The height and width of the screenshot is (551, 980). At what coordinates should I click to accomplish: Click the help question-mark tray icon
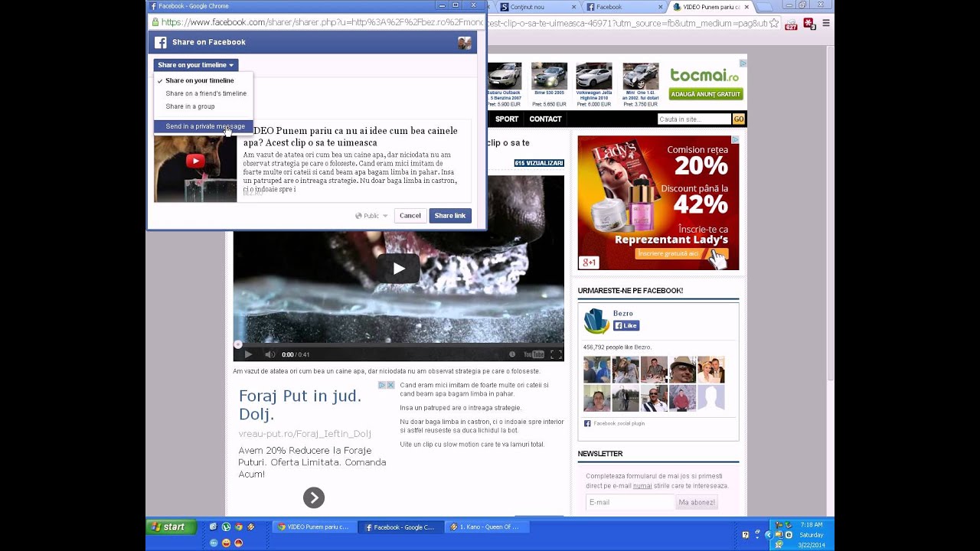click(x=746, y=534)
